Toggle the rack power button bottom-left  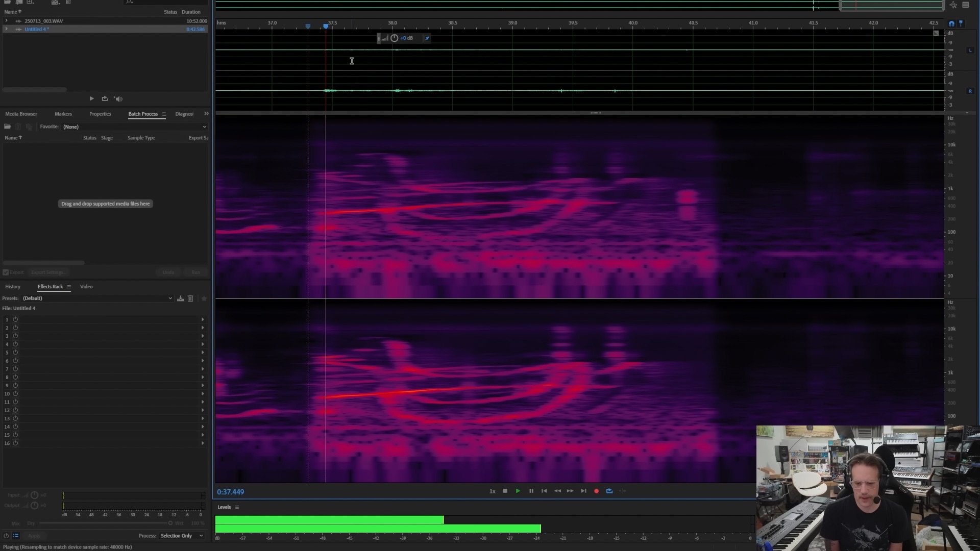(6, 536)
